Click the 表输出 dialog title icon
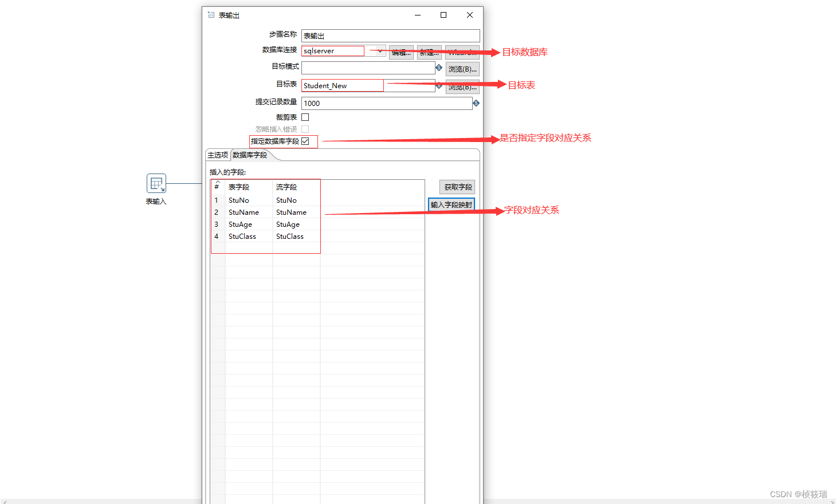The width and height of the screenshot is (836, 504). point(211,15)
